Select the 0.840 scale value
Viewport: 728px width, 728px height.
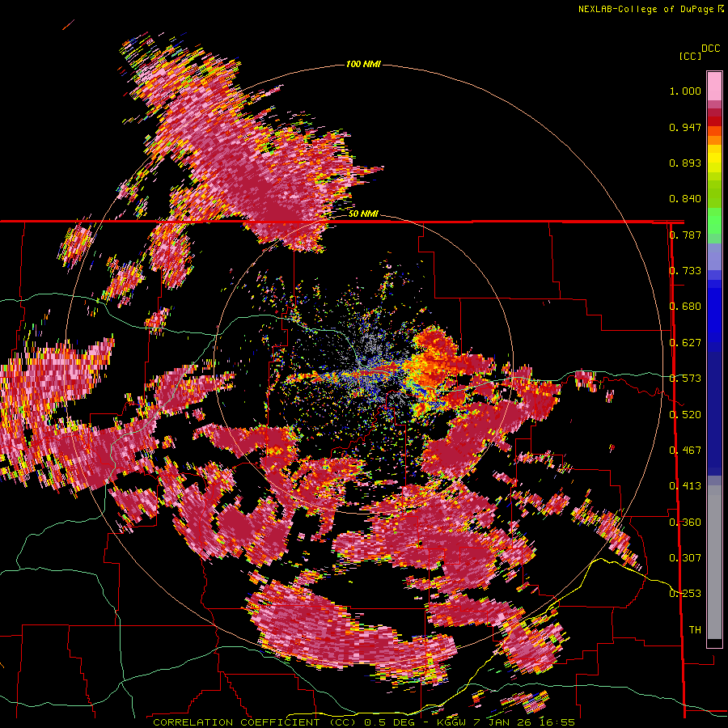pyautogui.click(x=685, y=199)
